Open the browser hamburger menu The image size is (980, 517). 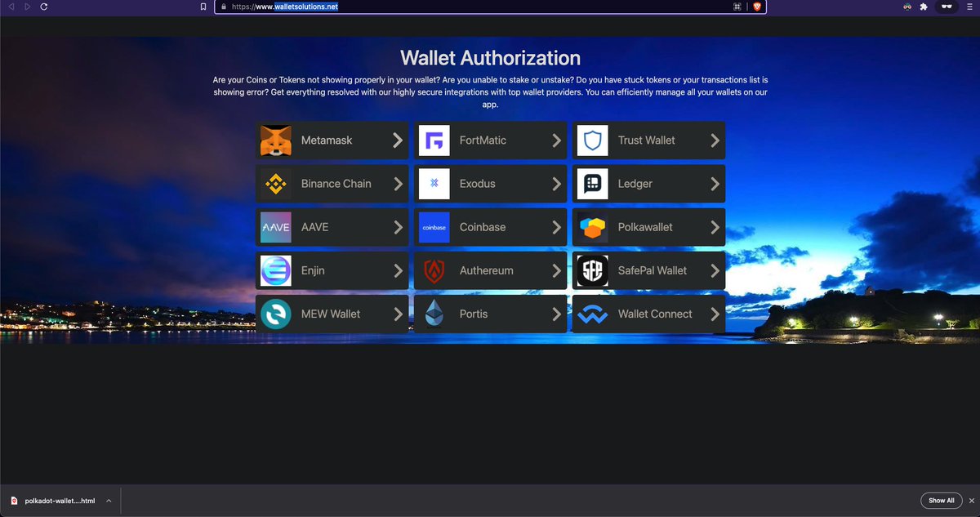pos(969,7)
